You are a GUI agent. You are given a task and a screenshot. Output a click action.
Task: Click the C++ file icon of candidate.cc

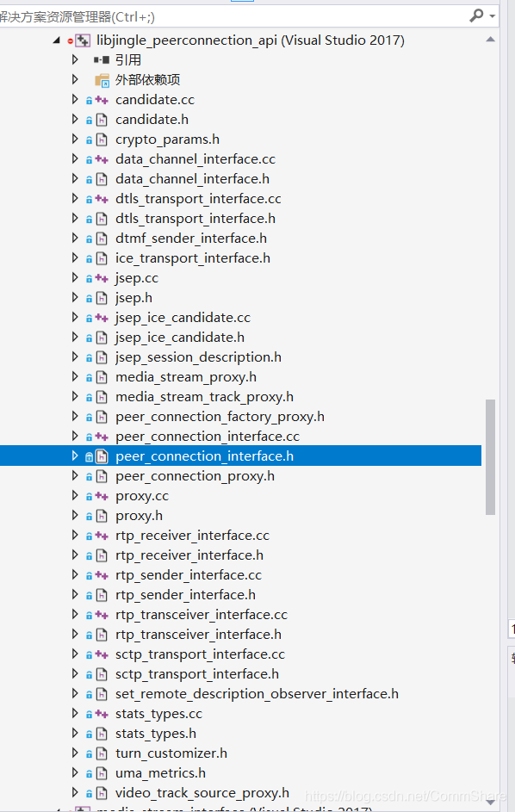tap(102, 100)
